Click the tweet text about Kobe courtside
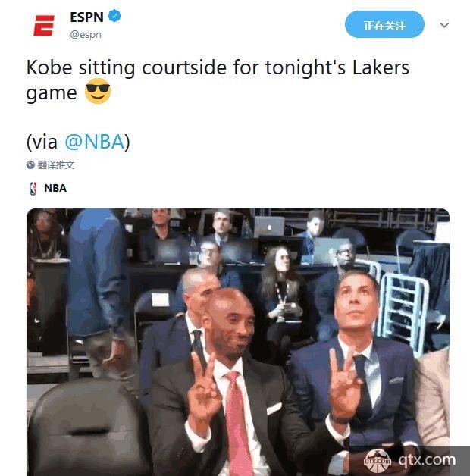 [x=218, y=80]
